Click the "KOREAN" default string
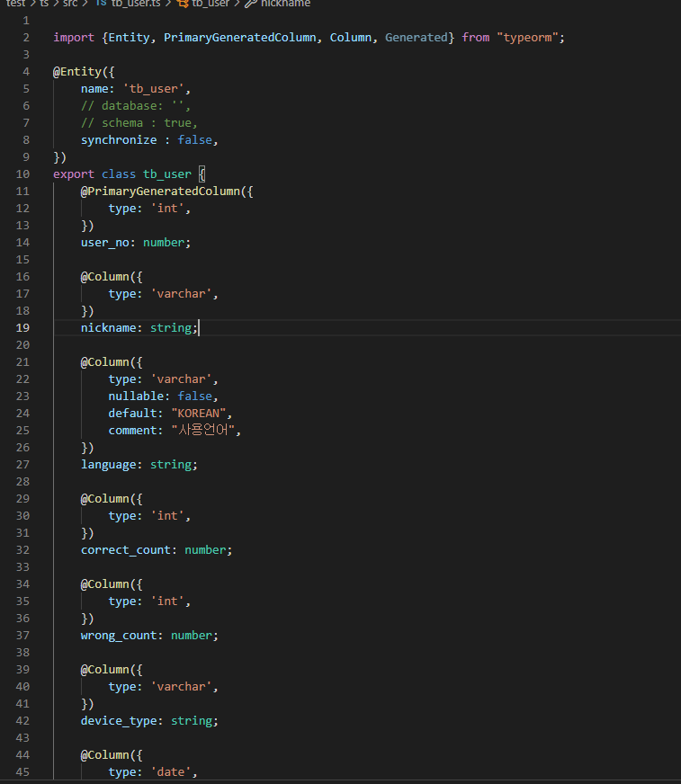 [x=201, y=414]
